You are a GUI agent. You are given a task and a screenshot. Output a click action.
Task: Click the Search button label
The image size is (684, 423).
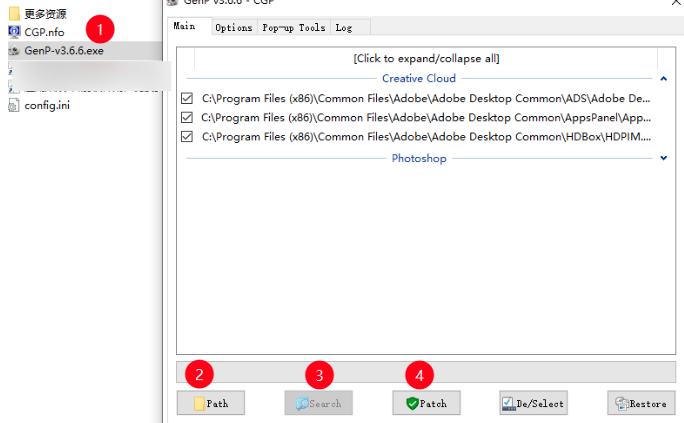coord(325,404)
